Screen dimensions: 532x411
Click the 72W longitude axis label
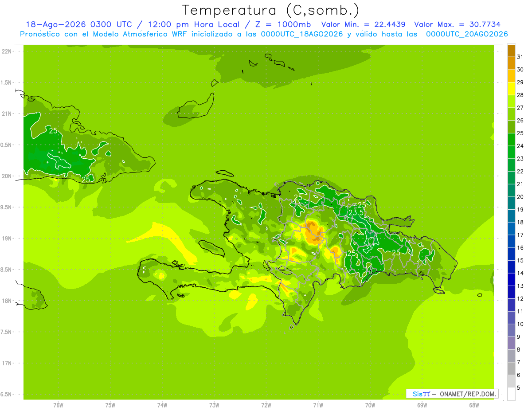(x=266, y=405)
